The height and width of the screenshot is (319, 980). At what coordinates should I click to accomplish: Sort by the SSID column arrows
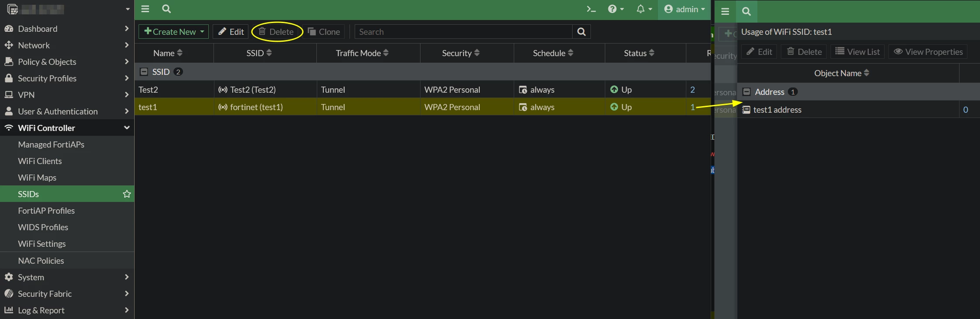tap(269, 53)
